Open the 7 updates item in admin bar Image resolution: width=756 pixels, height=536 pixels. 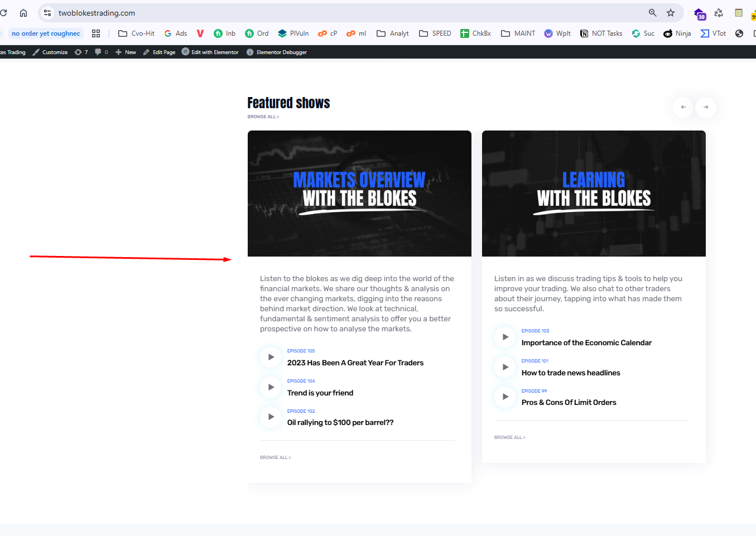81,52
